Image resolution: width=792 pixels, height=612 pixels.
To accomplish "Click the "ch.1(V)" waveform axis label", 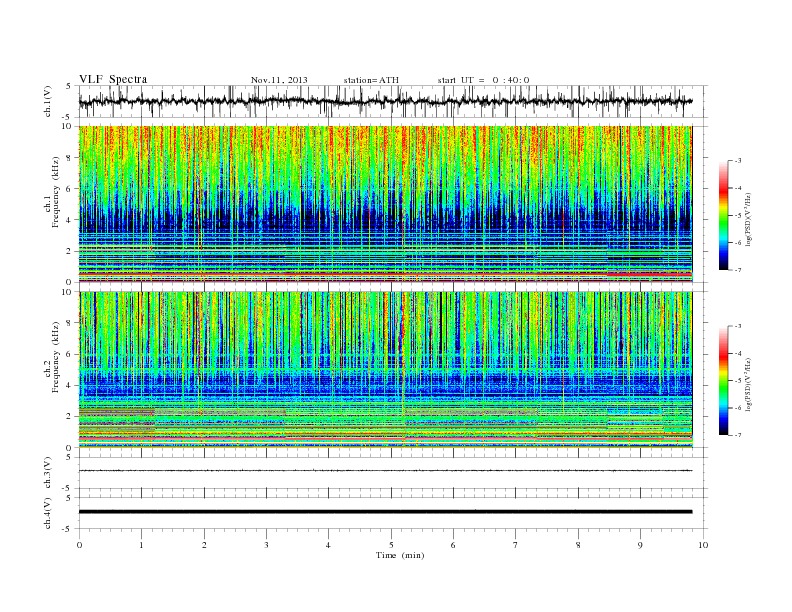I will pos(48,101).
